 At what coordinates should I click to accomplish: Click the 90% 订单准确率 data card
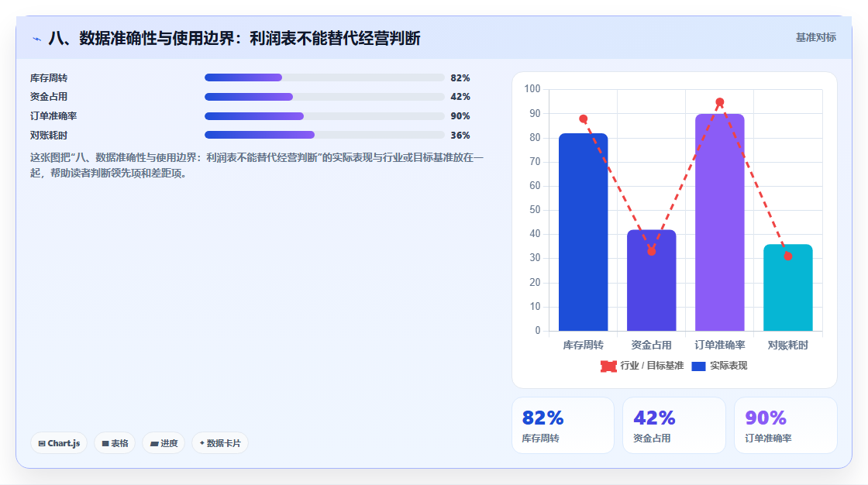(x=786, y=425)
